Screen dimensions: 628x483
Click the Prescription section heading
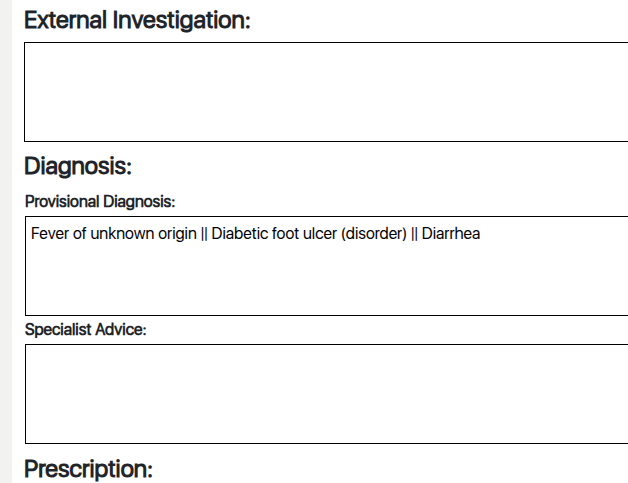tap(88, 469)
